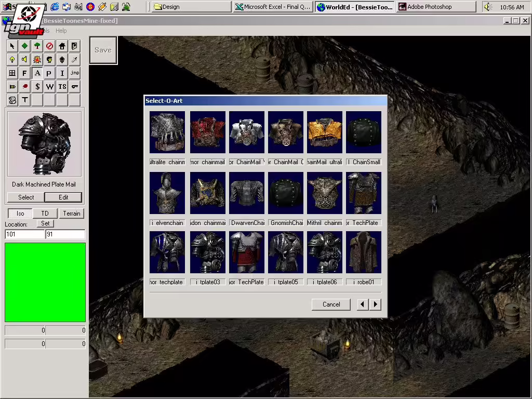
Task: Go to next page of armor art
Action: (x=375, y=304)
